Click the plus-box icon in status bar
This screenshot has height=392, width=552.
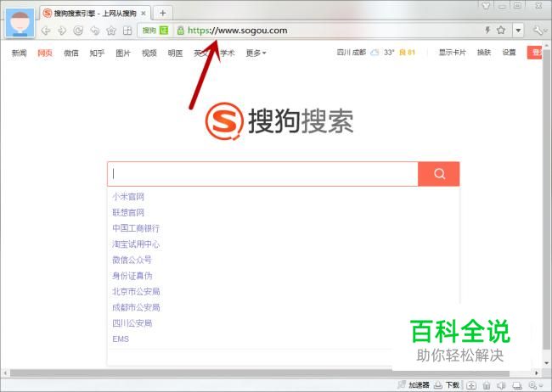pos(471,385)
